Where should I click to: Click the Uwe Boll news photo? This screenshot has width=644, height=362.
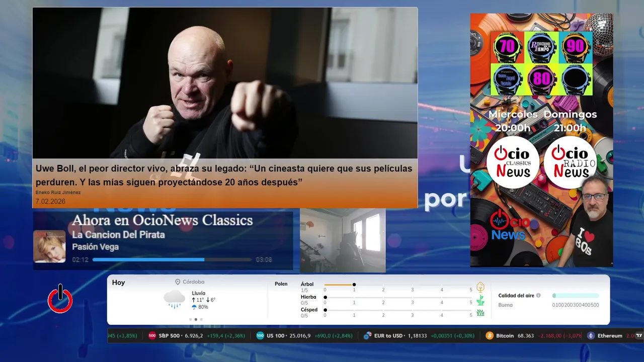[x=225, y=83]
